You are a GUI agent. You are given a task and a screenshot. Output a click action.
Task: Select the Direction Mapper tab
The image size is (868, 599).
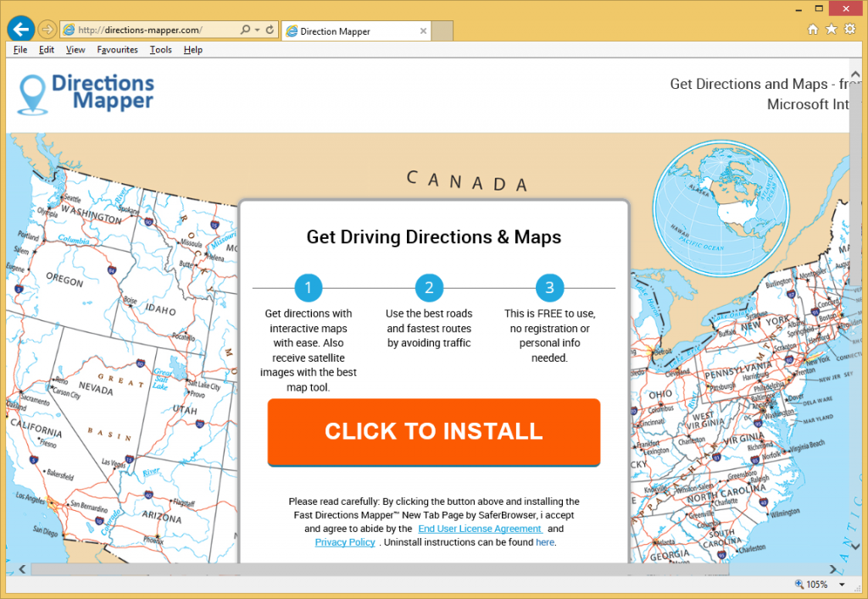(x=356, y=31)
